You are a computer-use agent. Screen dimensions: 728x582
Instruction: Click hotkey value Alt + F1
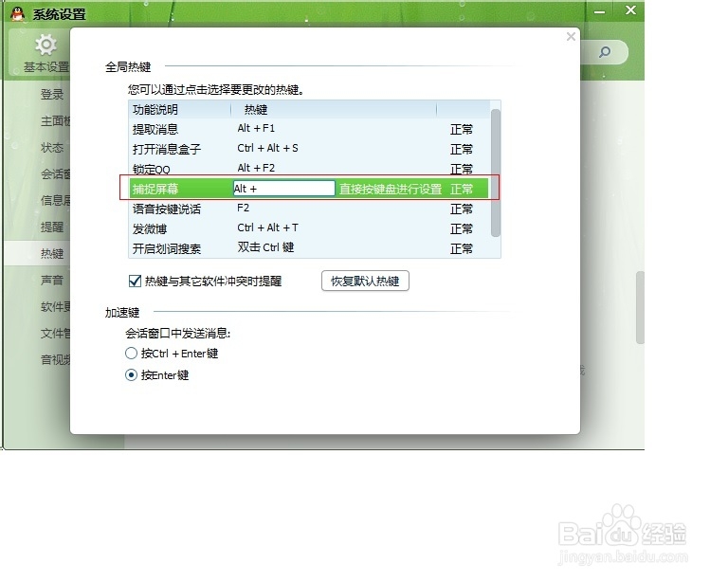point(256,128)
